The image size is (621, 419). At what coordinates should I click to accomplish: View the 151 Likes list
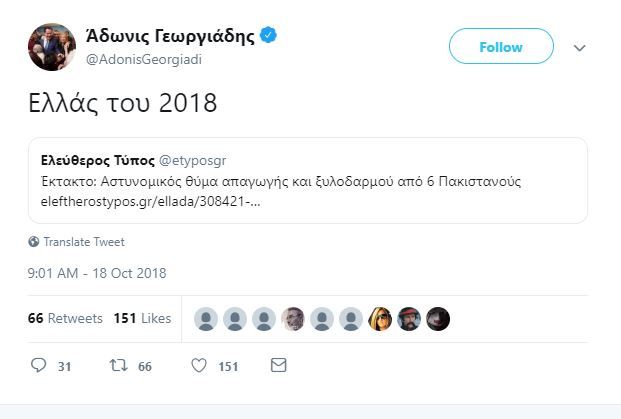[x=142, y=318]
